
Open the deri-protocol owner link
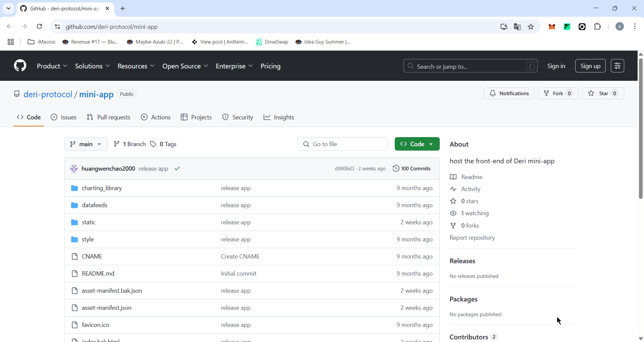48,94
